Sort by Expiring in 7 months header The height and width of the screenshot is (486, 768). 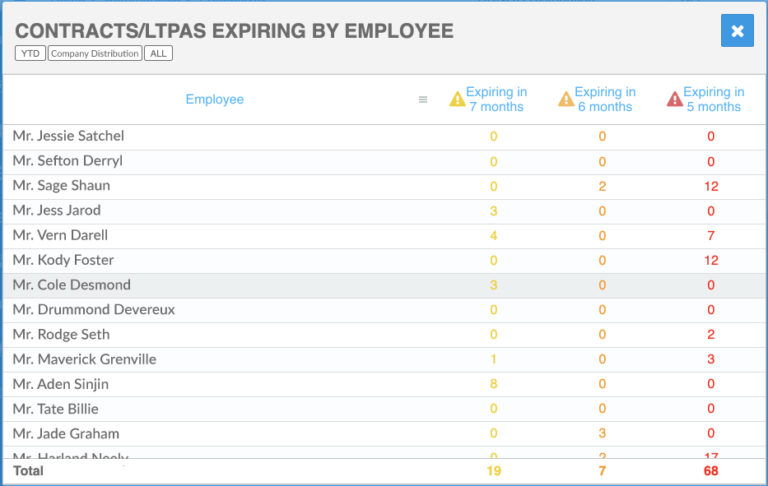click(496, 99)
